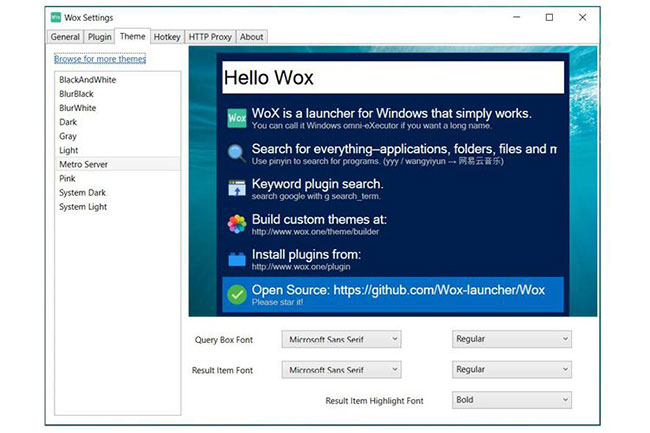Choose the BlurWhite theme
Viewport: 650px width, 433px height.
point(118,108)
